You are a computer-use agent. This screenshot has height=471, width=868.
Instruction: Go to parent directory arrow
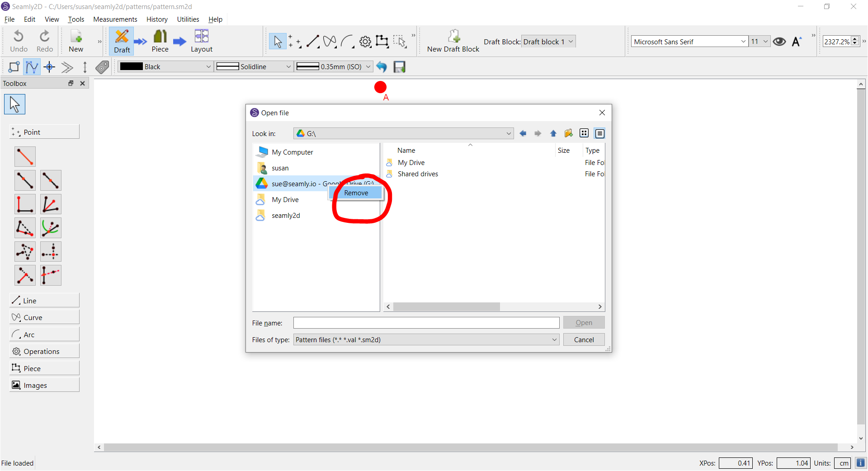(x=553, y=133)
